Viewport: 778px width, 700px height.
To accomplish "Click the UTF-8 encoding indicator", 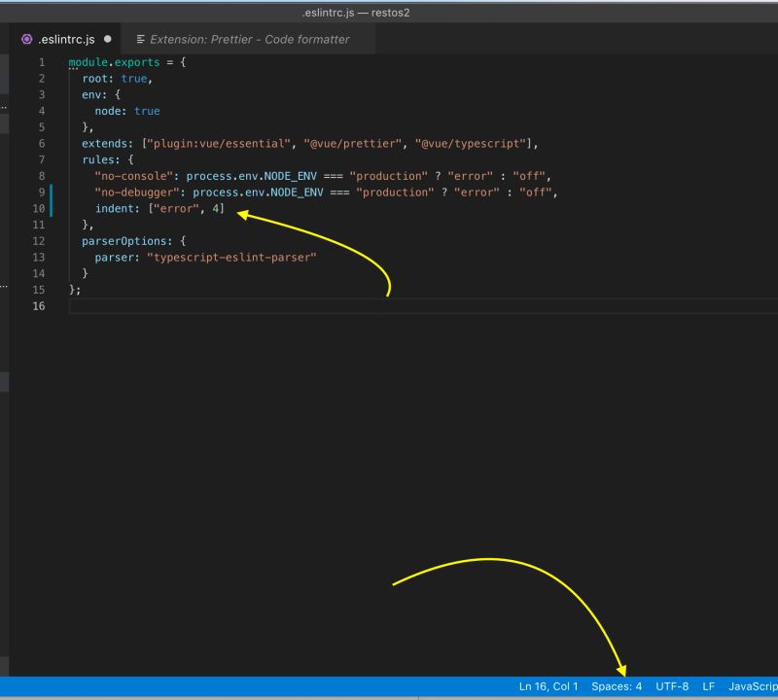I will click(x=673, y=685).
